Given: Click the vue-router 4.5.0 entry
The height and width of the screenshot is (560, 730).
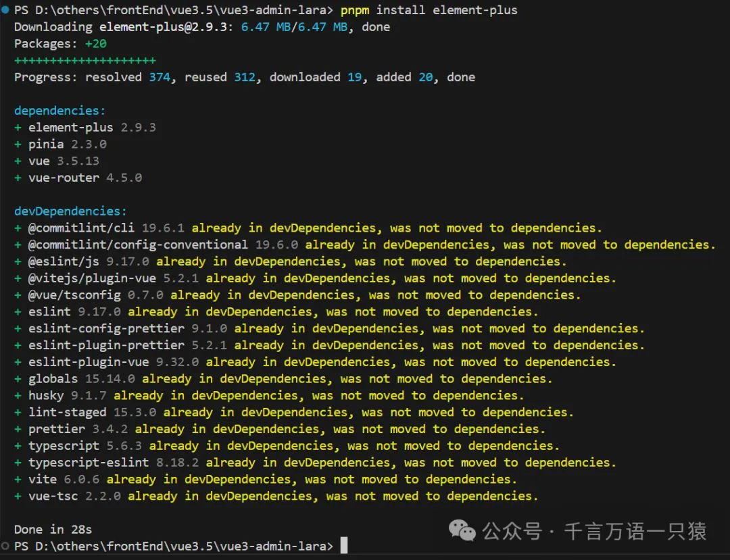Looking at the screenshot, I should 84,178.
